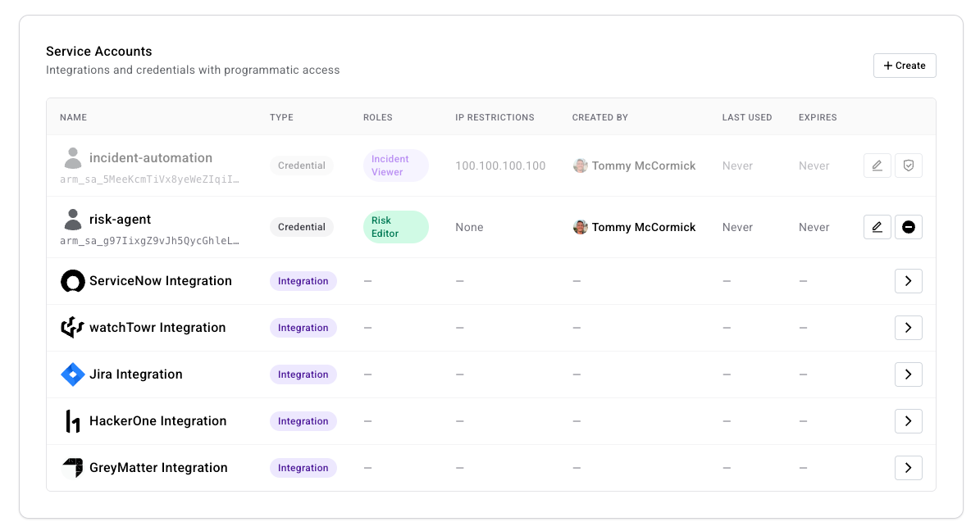Screen dimensions: 980x531
Task: Click the IP RESTRICTIONS column header
Action: [x=495, y=117]
